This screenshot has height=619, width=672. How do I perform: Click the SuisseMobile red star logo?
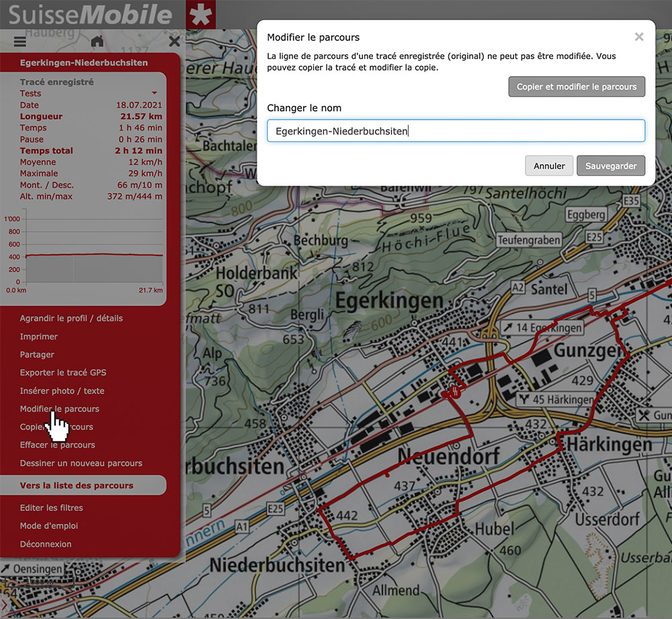200,15
